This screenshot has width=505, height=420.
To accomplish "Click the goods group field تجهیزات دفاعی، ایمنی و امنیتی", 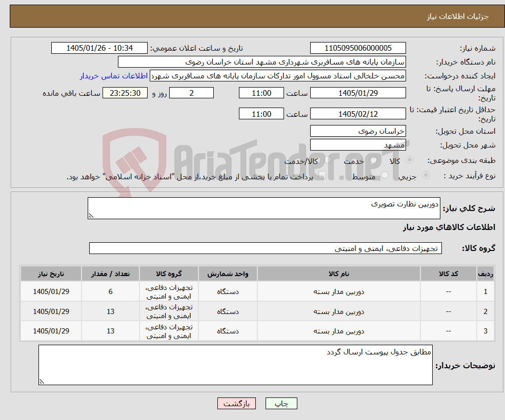I will [266, 248].
